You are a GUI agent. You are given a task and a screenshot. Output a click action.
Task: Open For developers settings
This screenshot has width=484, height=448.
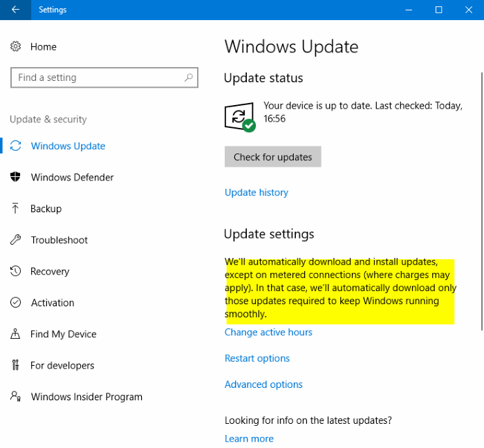(x=62, y=366)
